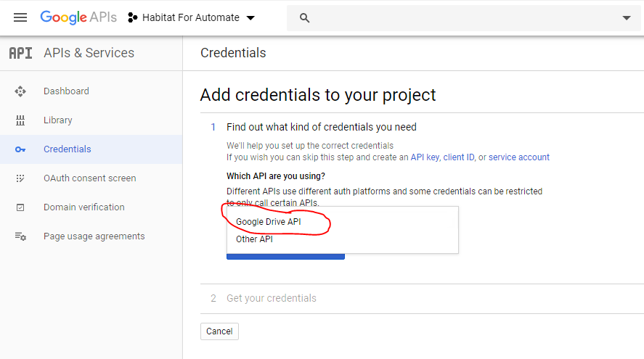Click the Domain verification checkbox icon
The width and height of the screenshot is (644, 359).
pyautogui.click(x=20, y=207)
